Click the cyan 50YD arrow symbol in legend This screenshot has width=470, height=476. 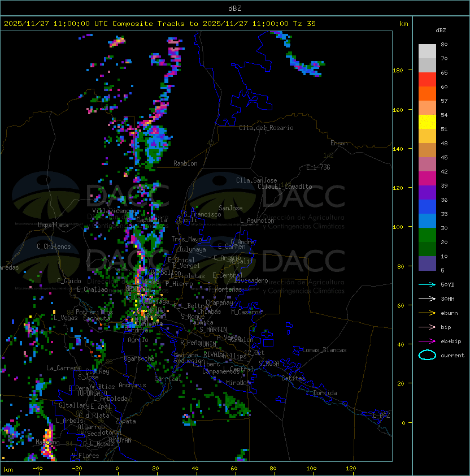pos(427,284)
